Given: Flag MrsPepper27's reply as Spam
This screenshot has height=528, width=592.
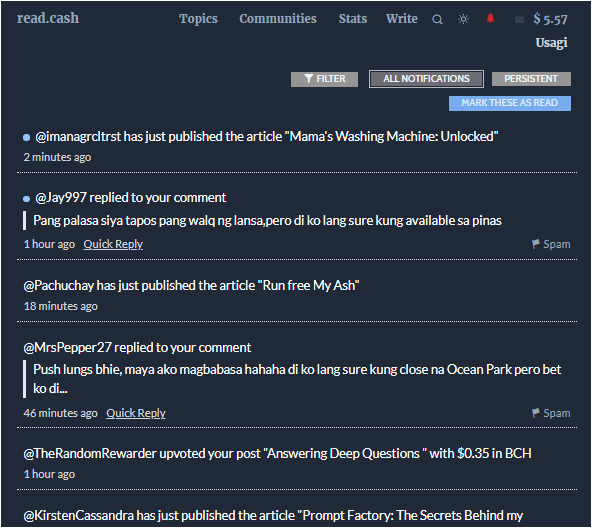Looking at the screenshot, I should 551,413.
